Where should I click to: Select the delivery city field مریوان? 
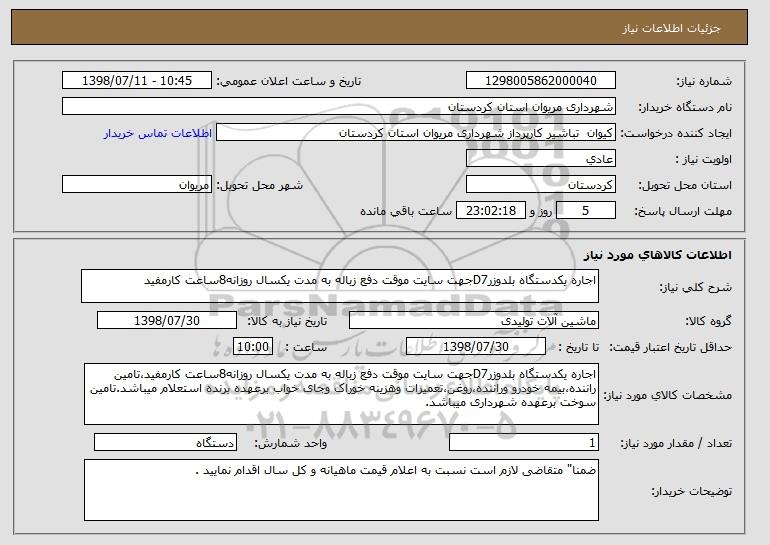pyautogui.click(x=137, y=185)
